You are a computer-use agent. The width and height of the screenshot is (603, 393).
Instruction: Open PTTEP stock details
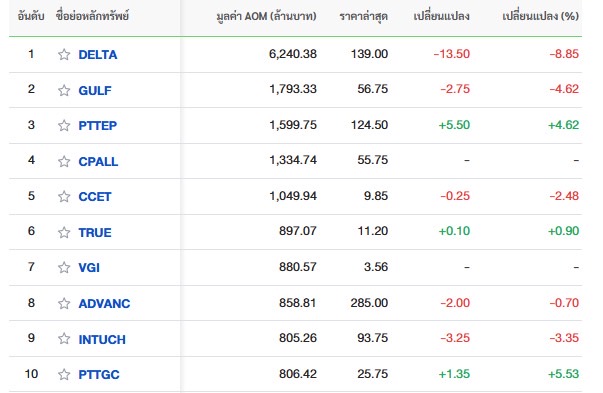[x=98, y=125]
